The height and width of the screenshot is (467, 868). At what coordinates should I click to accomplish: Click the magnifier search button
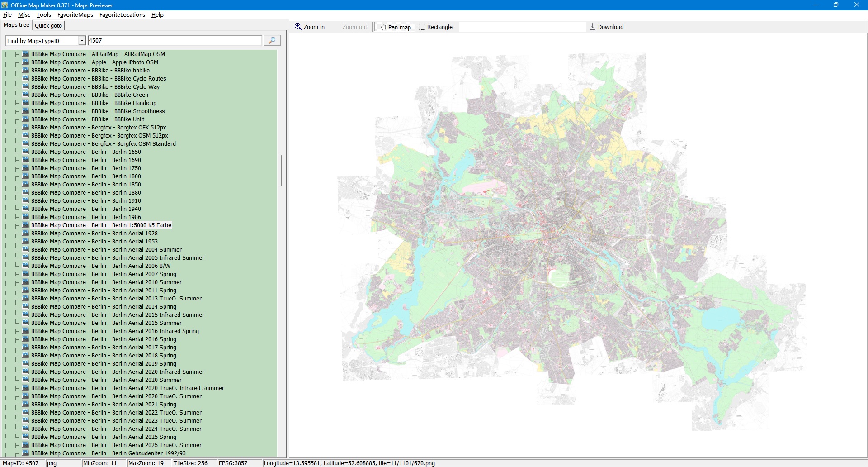272,41
